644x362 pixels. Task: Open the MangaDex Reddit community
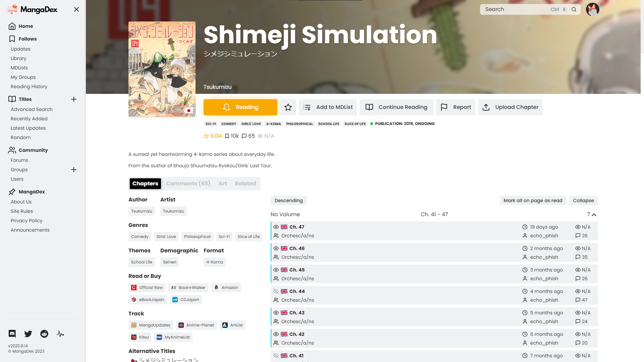[44, 334]
